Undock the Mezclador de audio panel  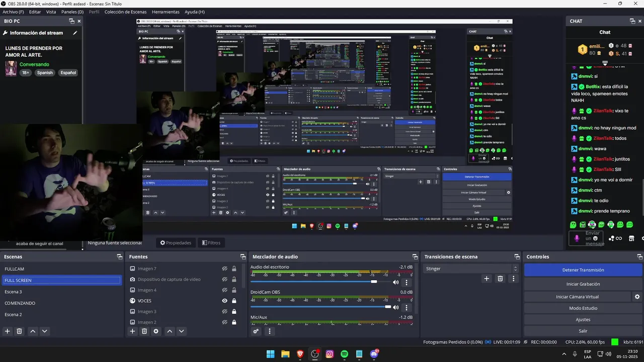415,256
